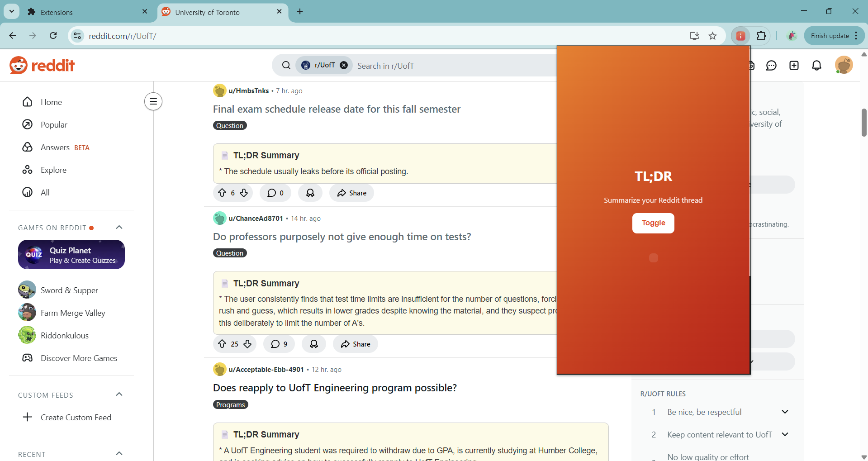Click the Question flair on the professors post

[230, 253]
